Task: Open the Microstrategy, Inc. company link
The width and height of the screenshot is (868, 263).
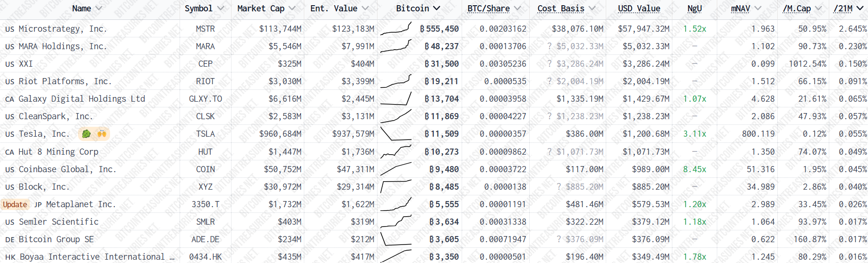Action: [x=63, y=29]
